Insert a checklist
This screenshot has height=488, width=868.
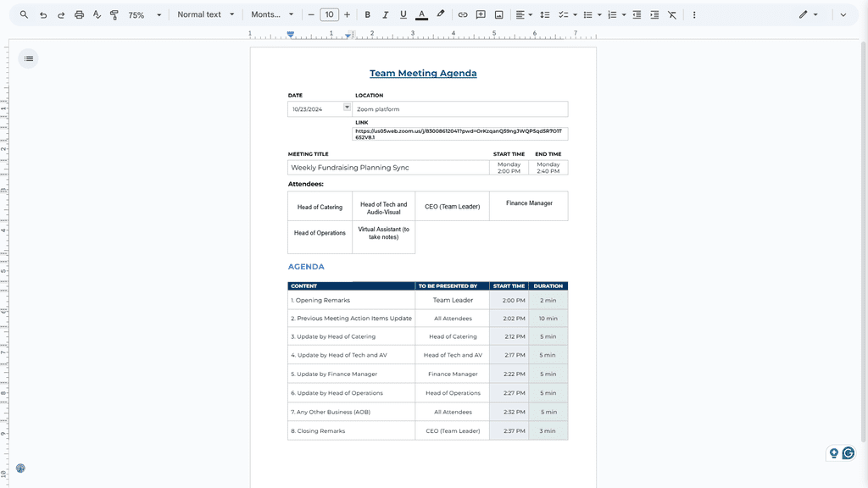click(x=564, y=15)
